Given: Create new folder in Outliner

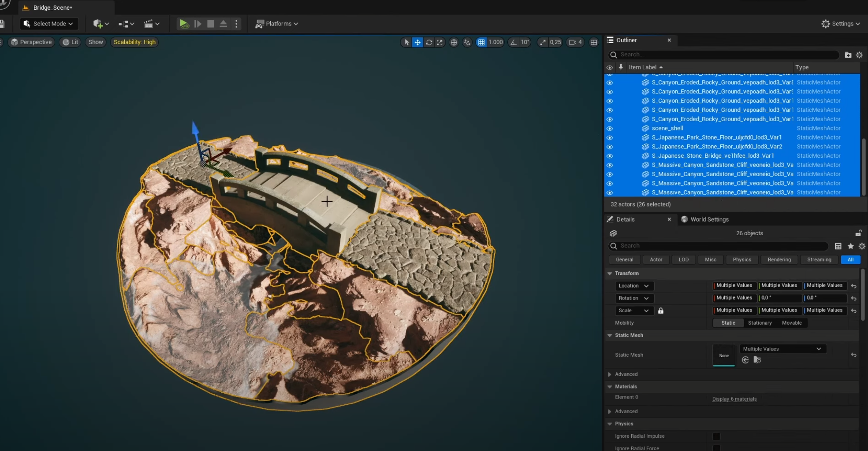Looking at the screenshot, I should point(848,55).
